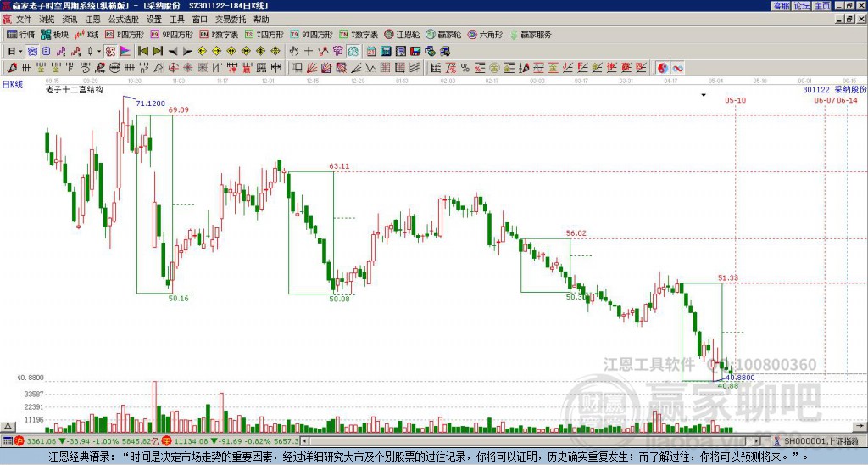This screenshot has height=465, width=868.
Task: Click horizontal scrollbar left arrow
Action: click(303, 441)
